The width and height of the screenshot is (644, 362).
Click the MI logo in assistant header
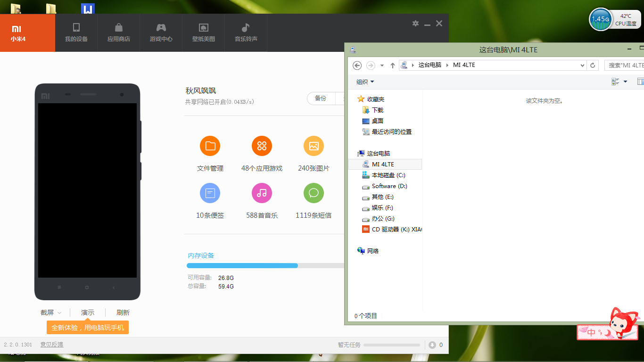click(x=17, y=29)
